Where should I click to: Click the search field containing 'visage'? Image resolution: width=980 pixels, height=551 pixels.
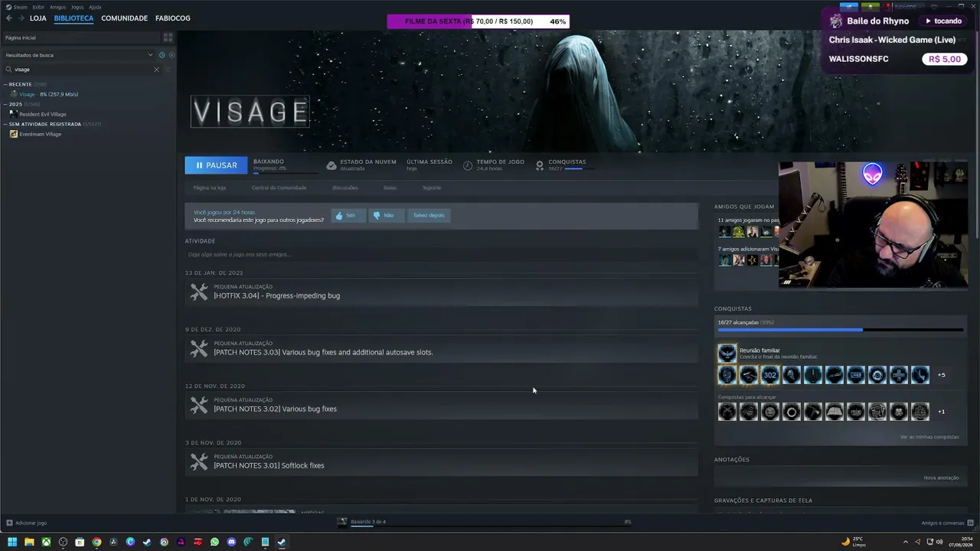[x=80, y=70]
